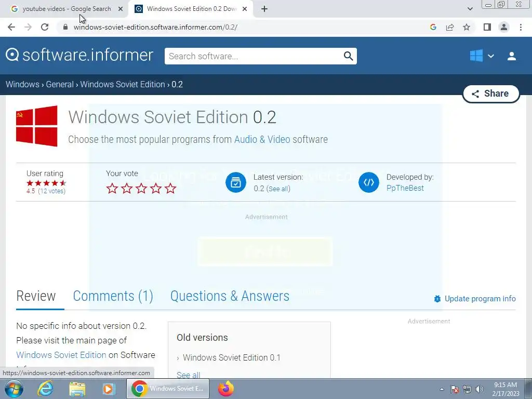Open the General breadcrumb link
The image size is (532, 399).
[60, 84]
